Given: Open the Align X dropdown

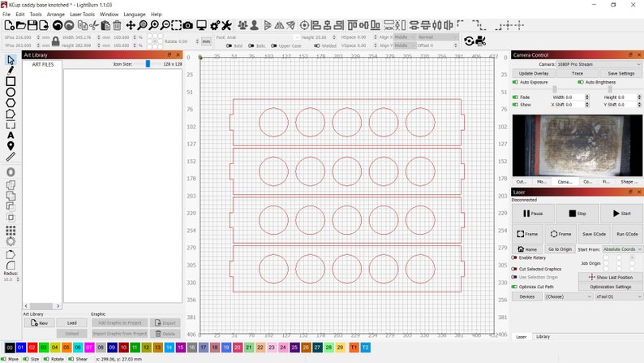Looking at the screenshot, I should [405, 37].
